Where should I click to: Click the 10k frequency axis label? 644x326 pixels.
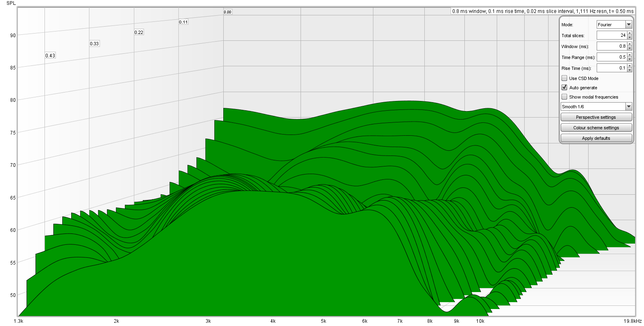tap(480, 321)
